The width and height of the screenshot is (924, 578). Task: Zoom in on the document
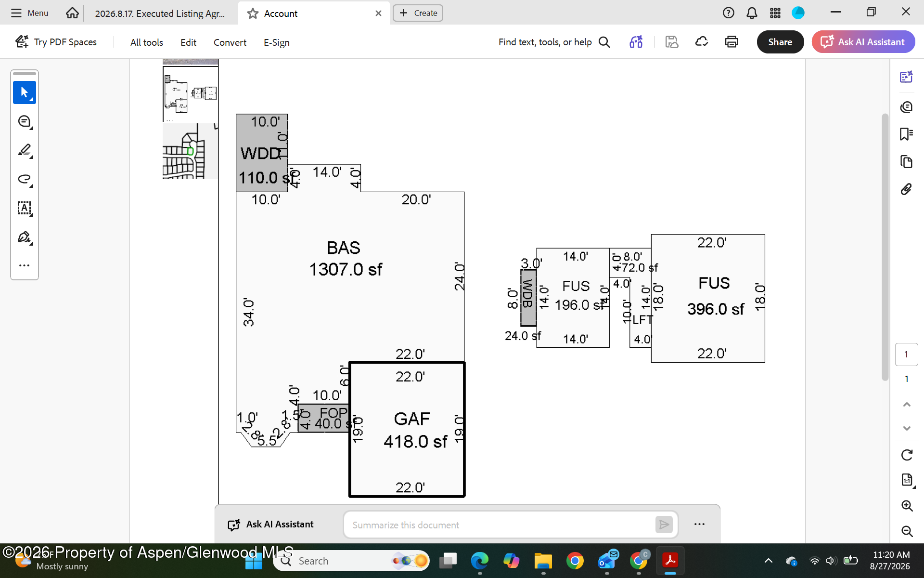[907, 505]
